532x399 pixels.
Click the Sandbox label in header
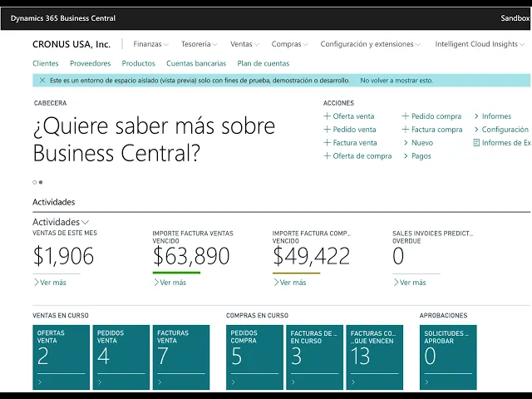(x=515, y=18)
